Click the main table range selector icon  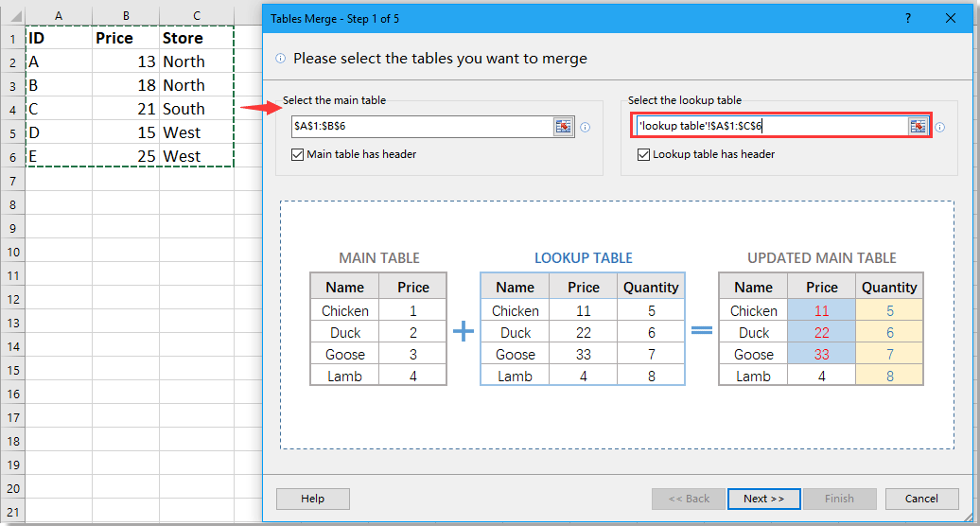pos(564,127)
